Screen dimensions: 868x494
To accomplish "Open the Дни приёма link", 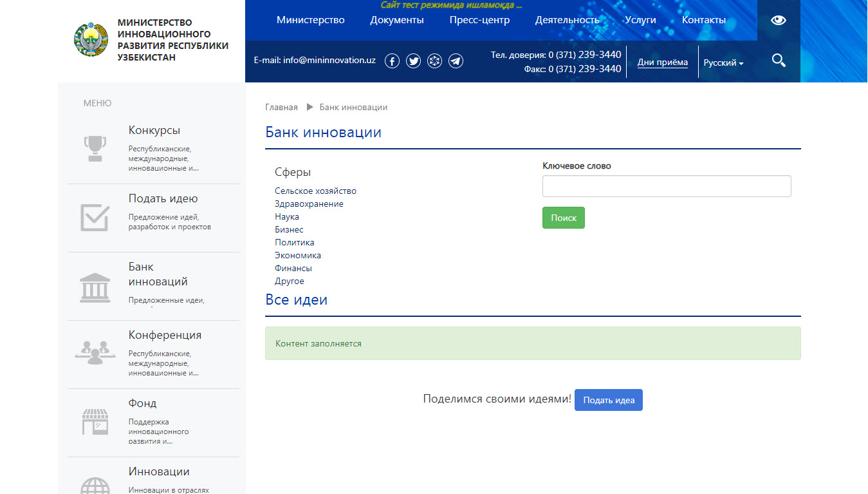I will (x=662, y=62).
